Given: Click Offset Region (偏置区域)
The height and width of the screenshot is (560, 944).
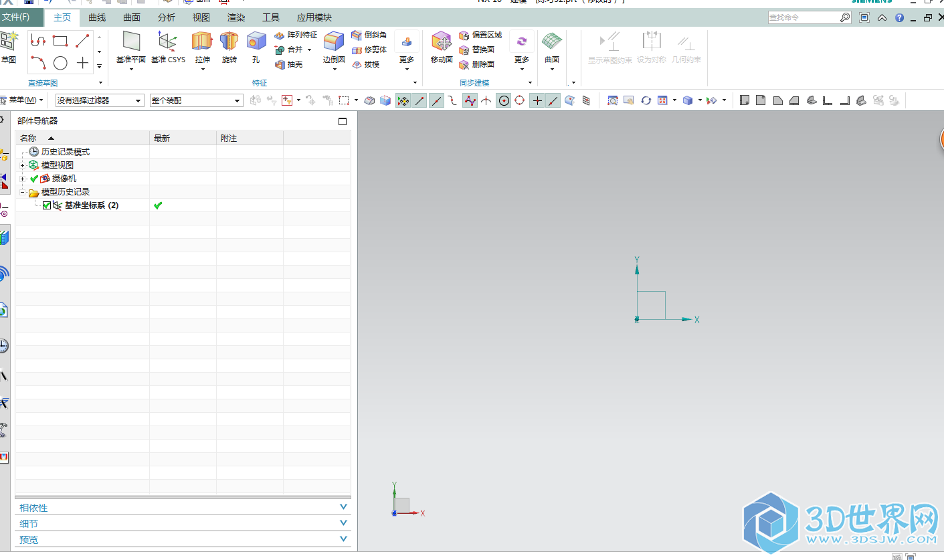Looking at the screenshot, I should [x=480, y=35].
